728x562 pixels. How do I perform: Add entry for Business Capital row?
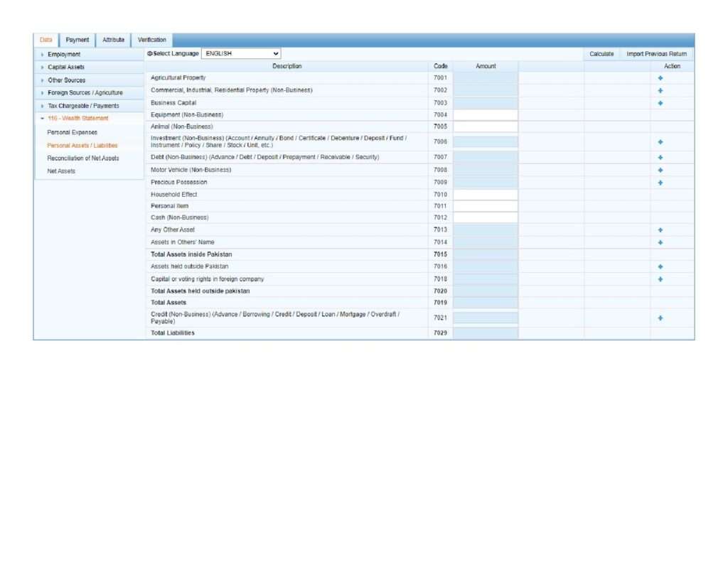pos(660,103)
